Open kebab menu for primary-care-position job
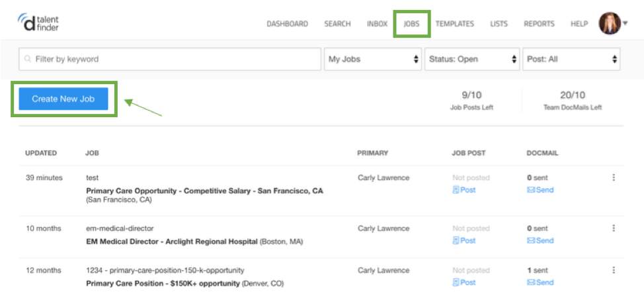This screenshot has width=644, height=296. (x=614, y=270)
